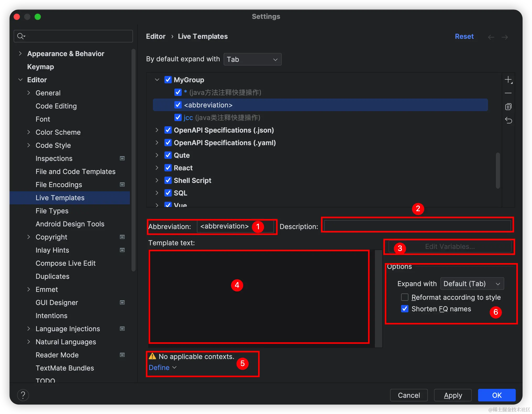Click the help question mark icon
Screen dimensions: 532x414
tap(23, 395)
